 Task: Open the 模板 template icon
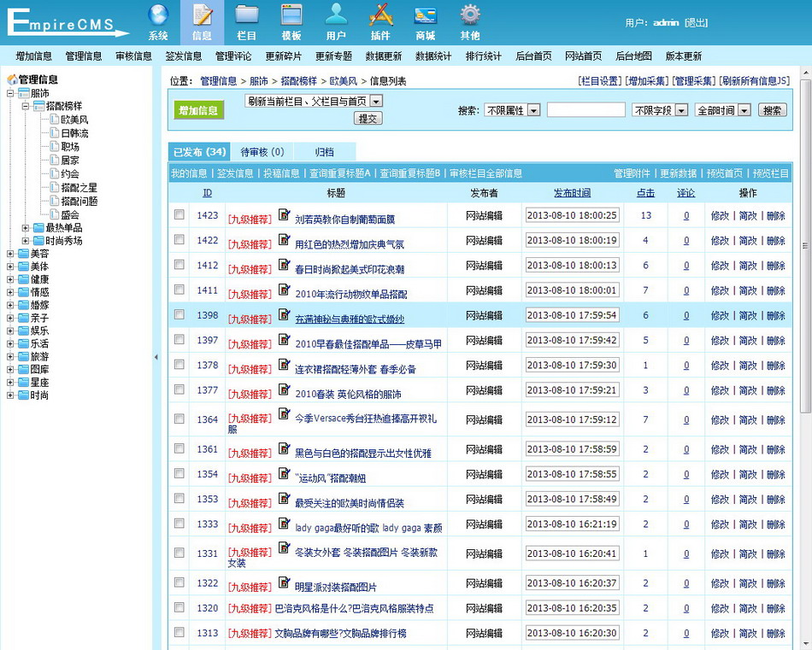pyautogui.click(x=291, y=16)
